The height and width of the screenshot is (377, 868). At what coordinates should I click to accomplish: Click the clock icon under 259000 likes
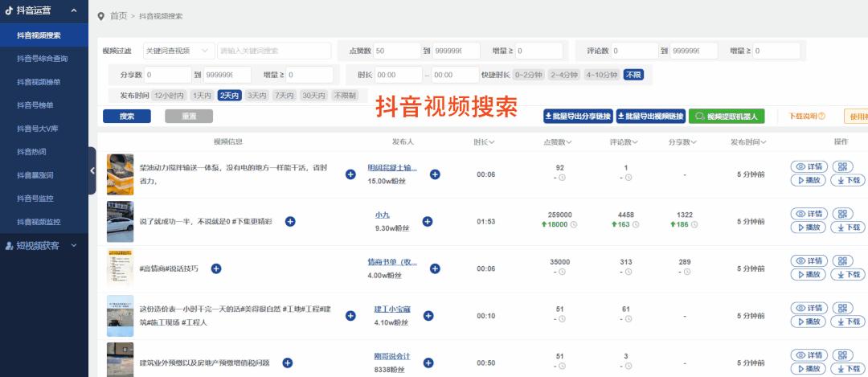pos(574,225)
